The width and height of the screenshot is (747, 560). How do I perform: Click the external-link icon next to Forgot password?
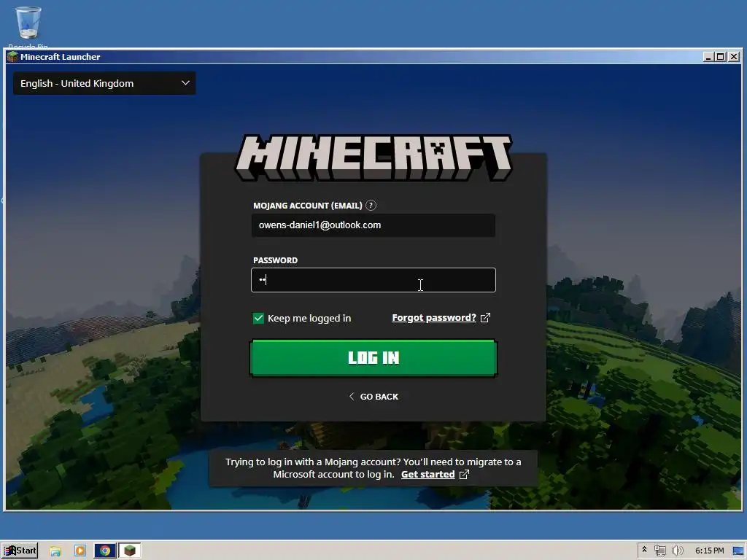pyautogui.click(x=485, y=318)
